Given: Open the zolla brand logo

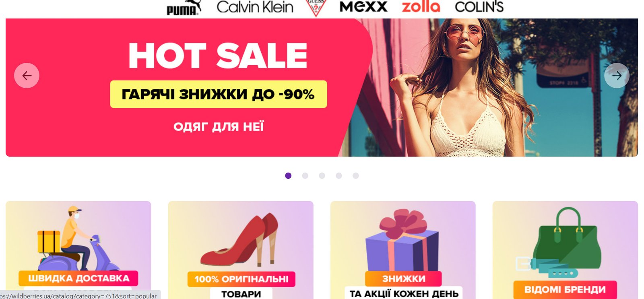Looking at the screenshot, I should click(x=421, y=6).
